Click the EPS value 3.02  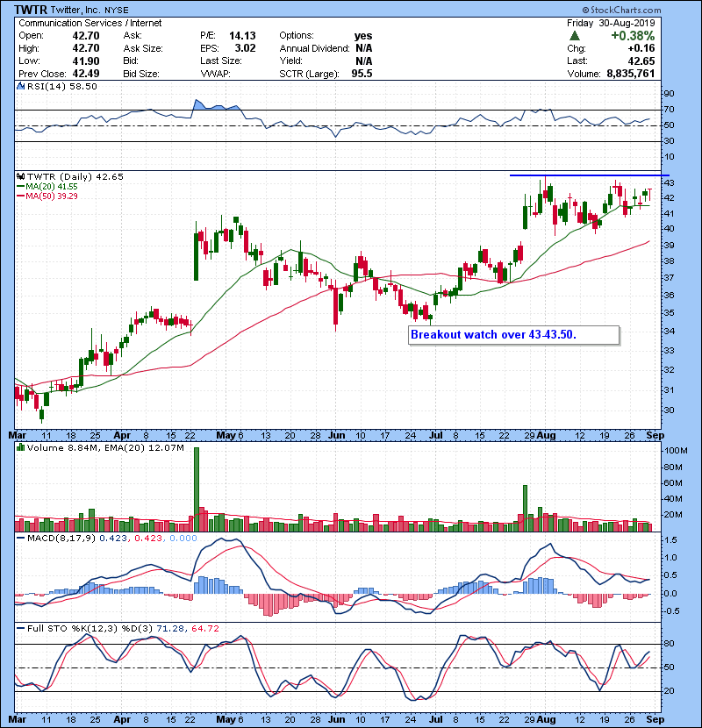pos(246,48)
